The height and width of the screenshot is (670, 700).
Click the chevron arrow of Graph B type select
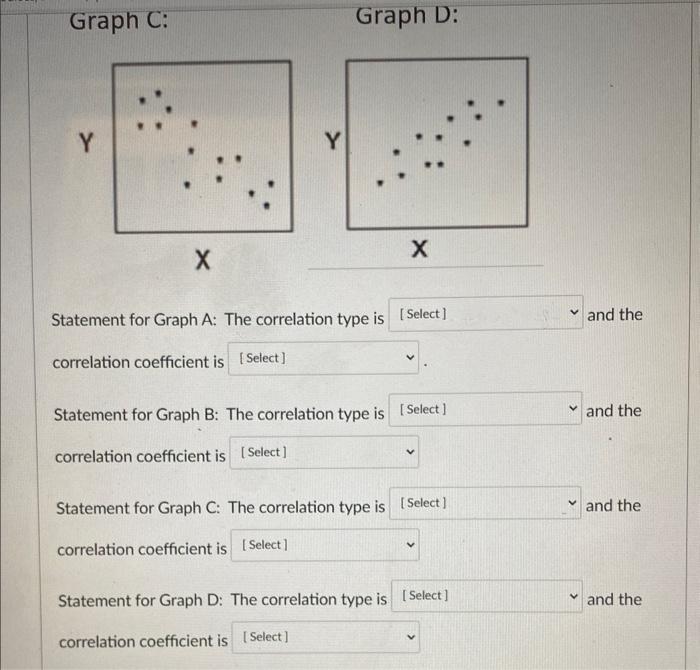click(573, 408)
